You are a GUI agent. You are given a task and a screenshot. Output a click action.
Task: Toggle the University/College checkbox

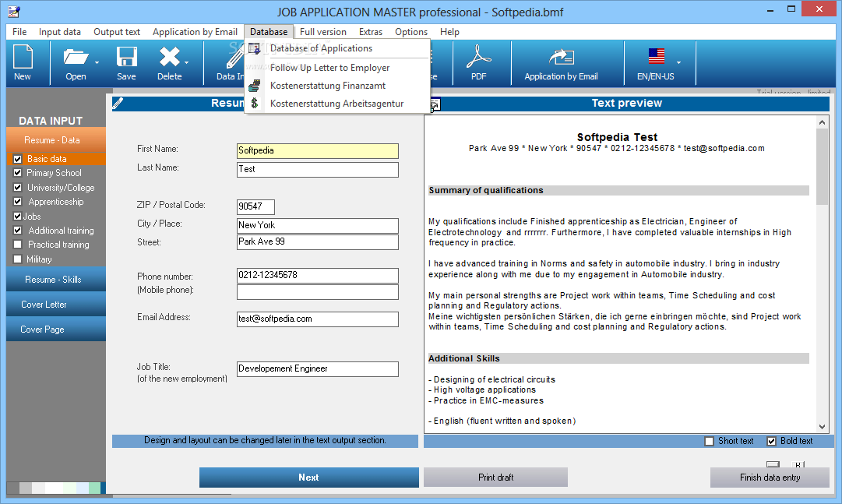(18, 188)
